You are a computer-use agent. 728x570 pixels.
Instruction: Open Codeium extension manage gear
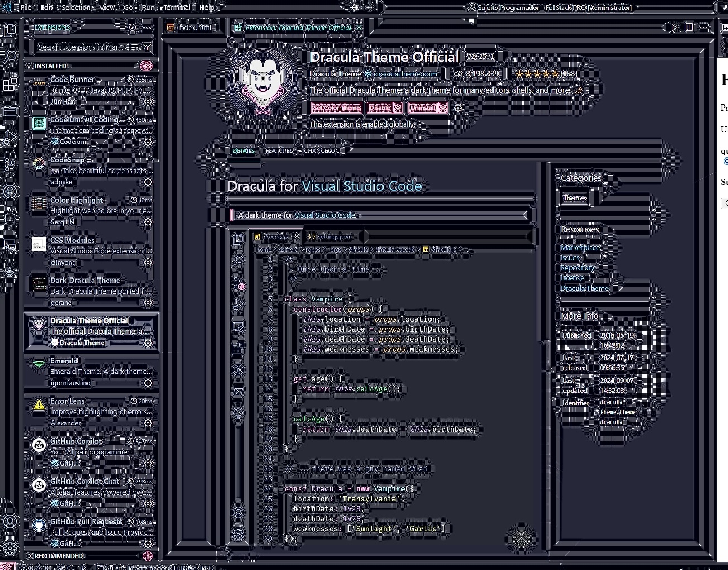[148, 142]
